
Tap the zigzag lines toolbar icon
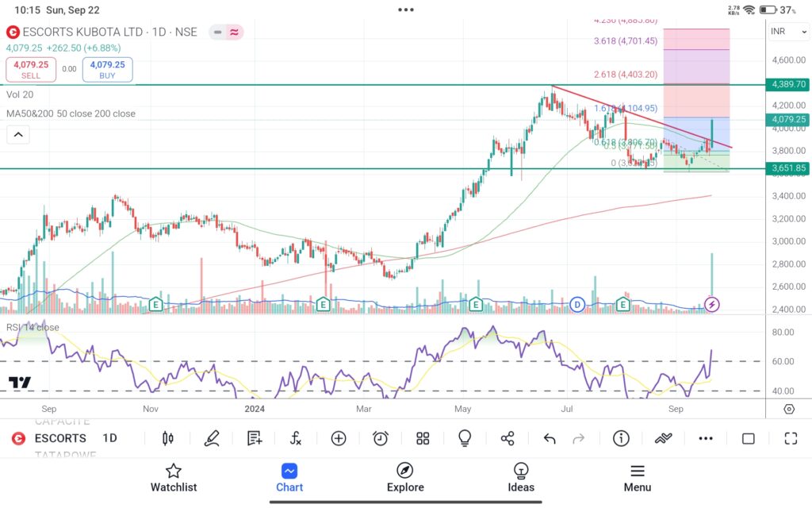(664, 438)
